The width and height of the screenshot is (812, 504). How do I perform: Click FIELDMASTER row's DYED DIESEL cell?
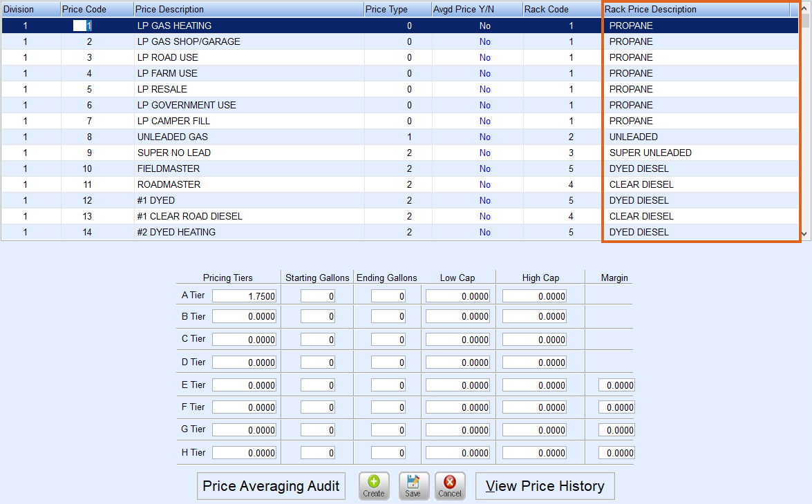tap(701, 168)
